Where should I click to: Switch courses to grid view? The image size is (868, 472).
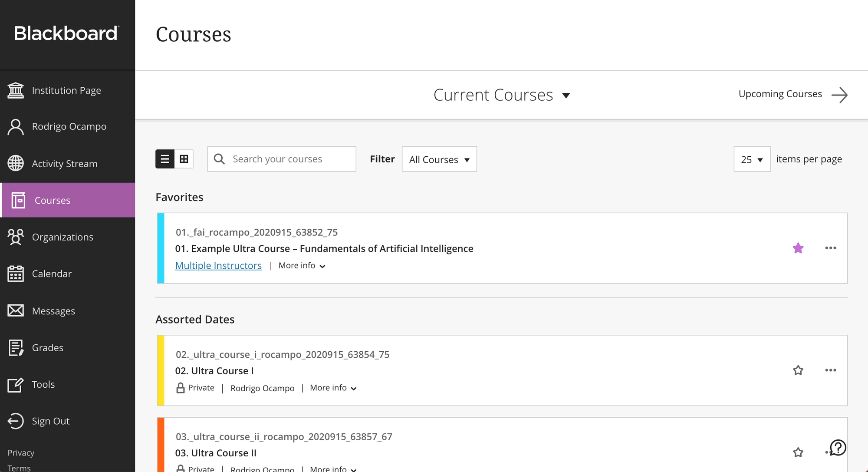184,159
